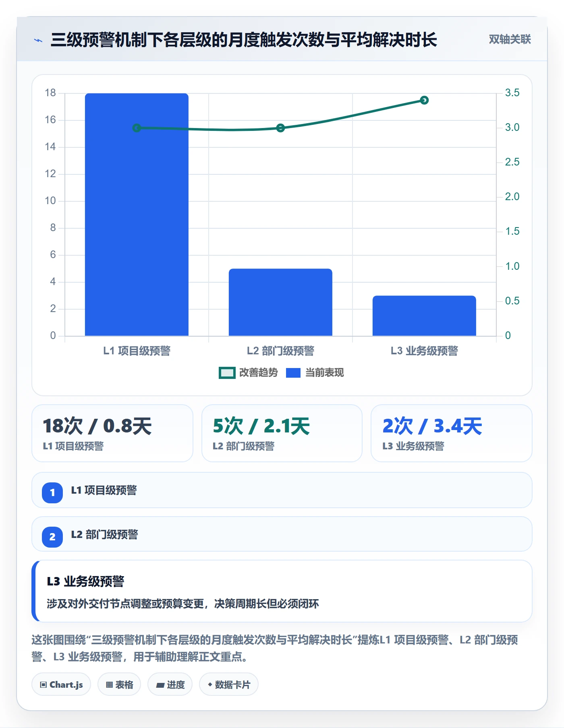Click the blue bar above L3 业务级预警

coord(424,316)
